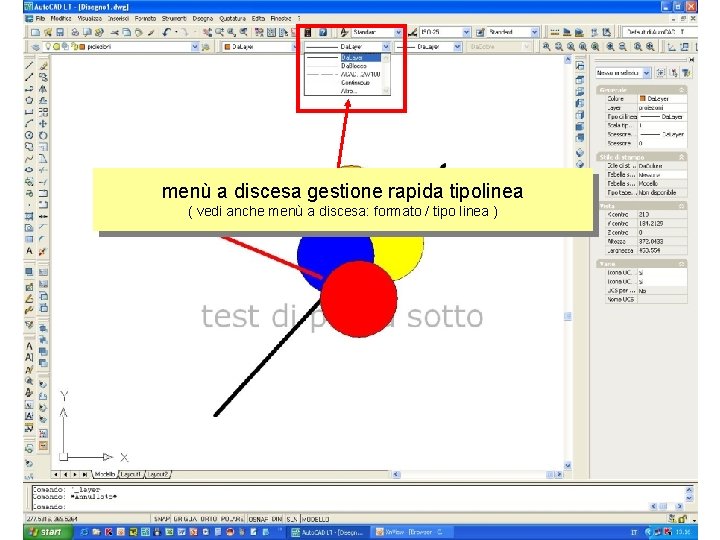Click the Zoom realtime magnifier icon
The image size is (720, 540).
pos(219,32)
